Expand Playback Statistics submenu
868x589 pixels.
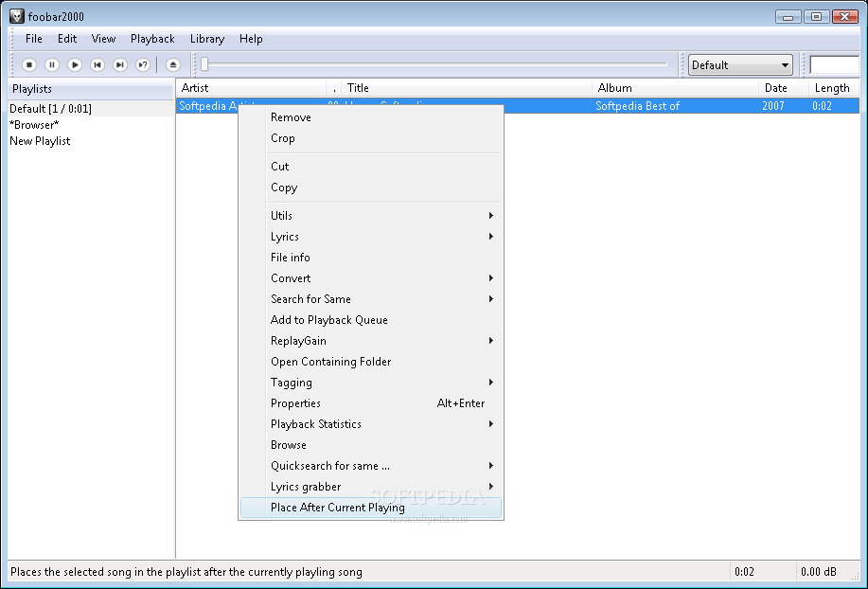pyautogui.click(x=371, y=424)
